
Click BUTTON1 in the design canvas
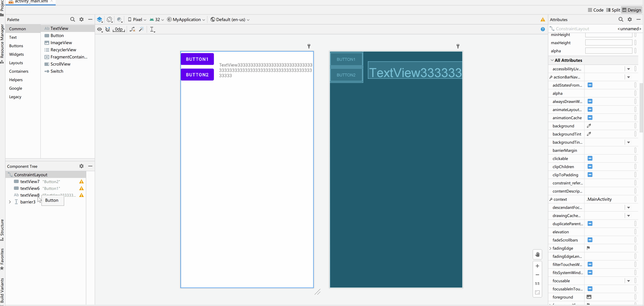point(197,59)
